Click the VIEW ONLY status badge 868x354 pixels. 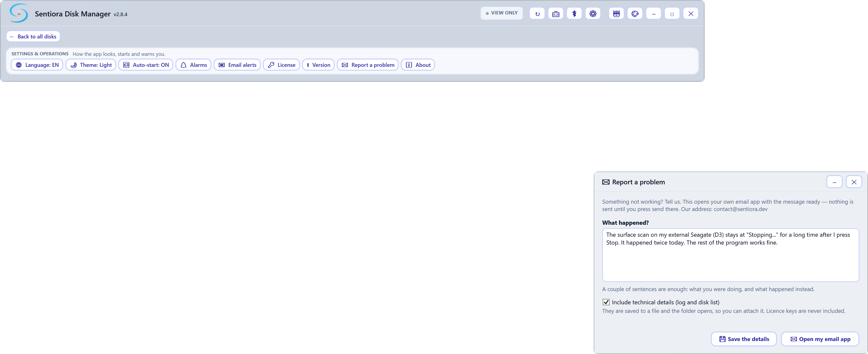(x=501, y=13)
